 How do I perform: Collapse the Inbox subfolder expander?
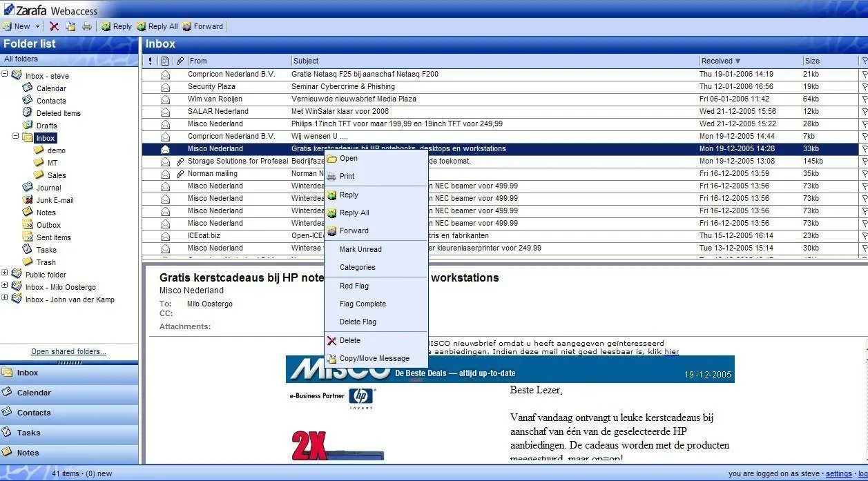point(16,137)
